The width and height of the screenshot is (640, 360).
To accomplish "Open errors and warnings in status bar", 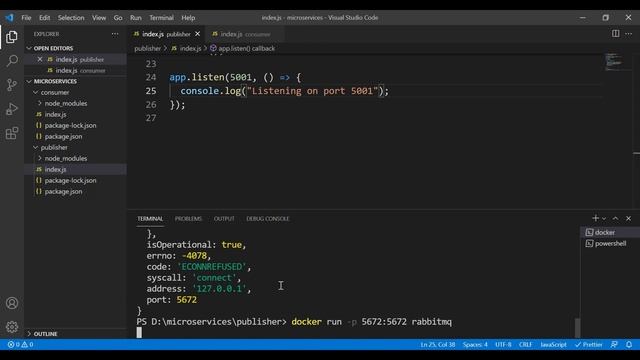I will pos(20,344).
